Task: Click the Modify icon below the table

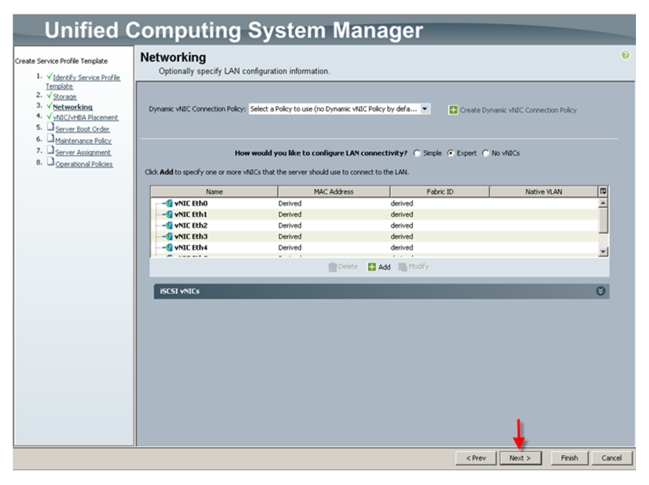Action: pos(402,267)
